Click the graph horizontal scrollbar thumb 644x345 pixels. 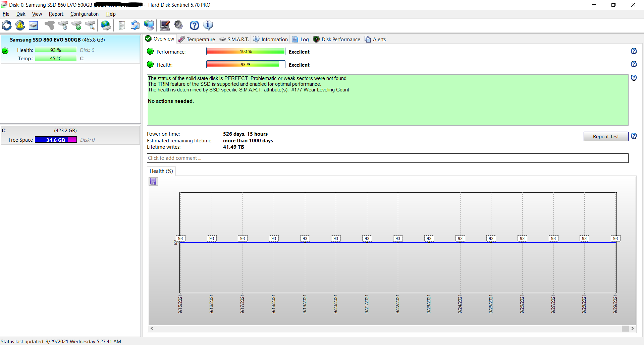(x=625, y=329)
